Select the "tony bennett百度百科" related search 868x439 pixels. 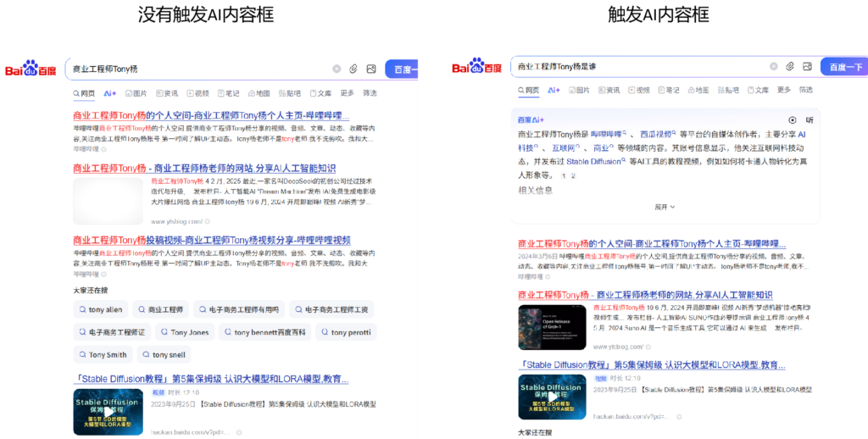[x=263, y=332]
